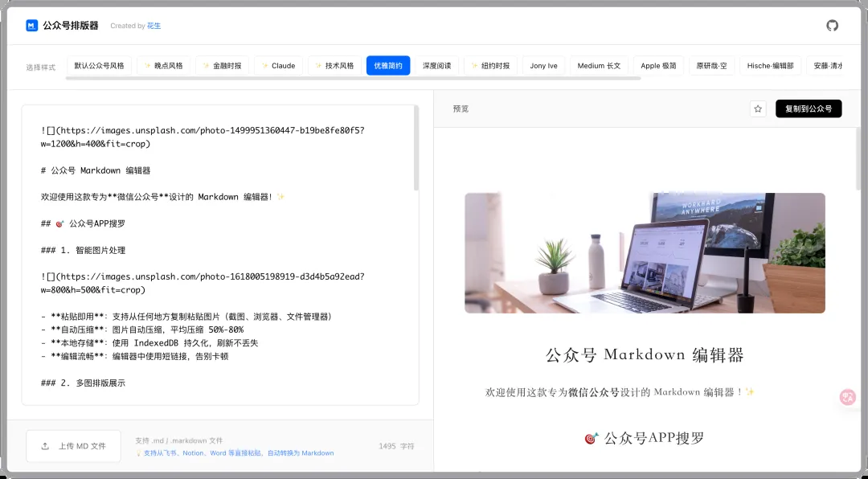Click the star favorite icon in preview
Image resolution: width=868 pixels, height=479 pixels.
click(758, 109)
